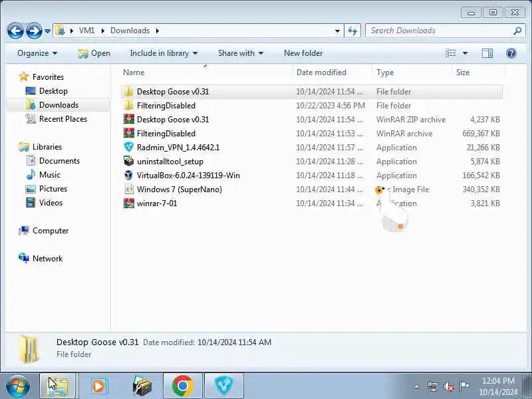Toggle the preview pane

tap(487, 53)
